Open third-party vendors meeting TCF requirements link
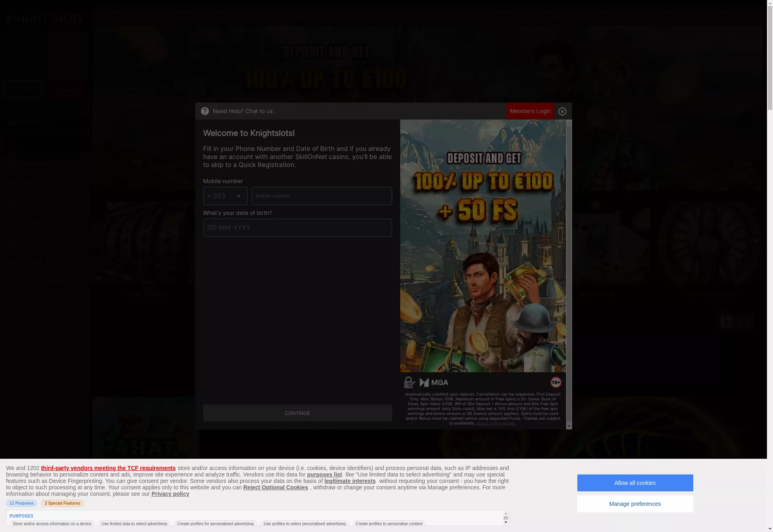The width and height of the screenshot is (773, 532). point(108,468)
